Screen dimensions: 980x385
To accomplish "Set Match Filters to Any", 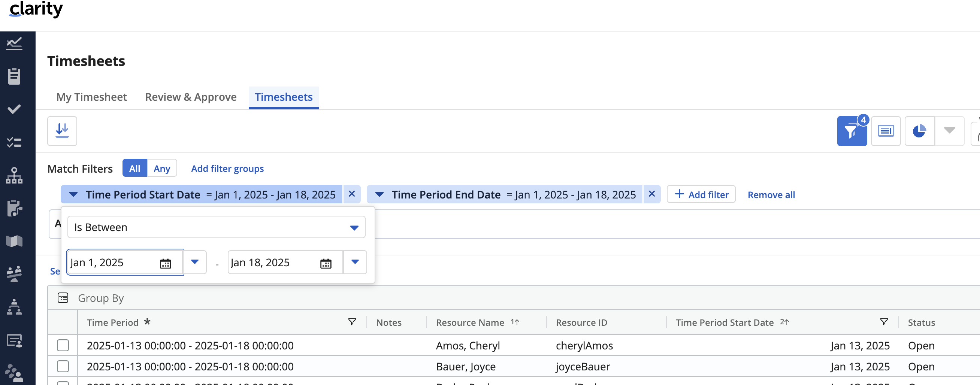I will tap(162, 169).
